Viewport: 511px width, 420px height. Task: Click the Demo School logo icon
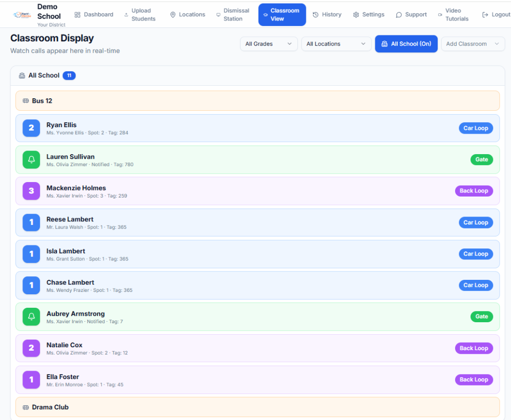coord(22,14)
